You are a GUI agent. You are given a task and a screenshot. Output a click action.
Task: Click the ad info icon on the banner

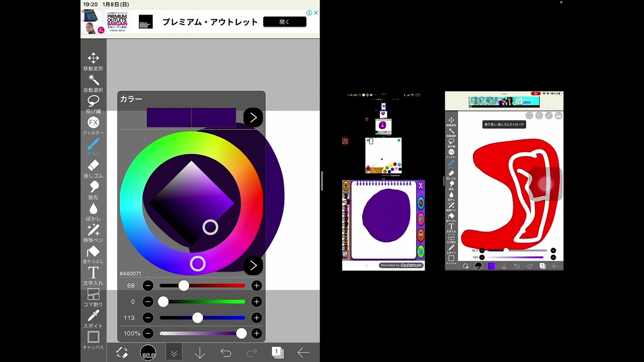pos(309,13)
